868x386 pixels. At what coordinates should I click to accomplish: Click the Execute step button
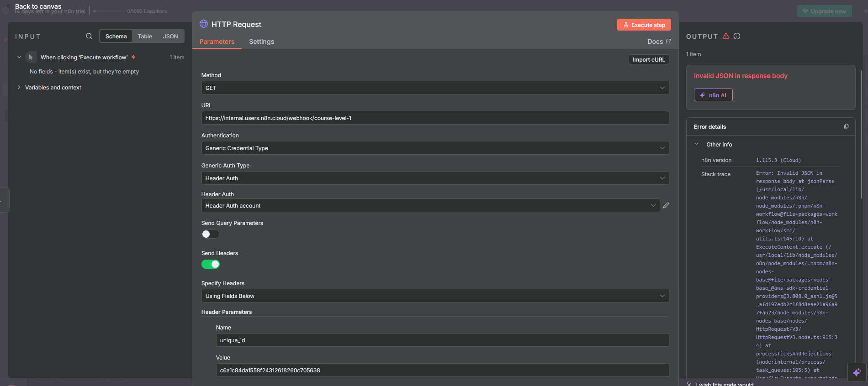[644, 25]
